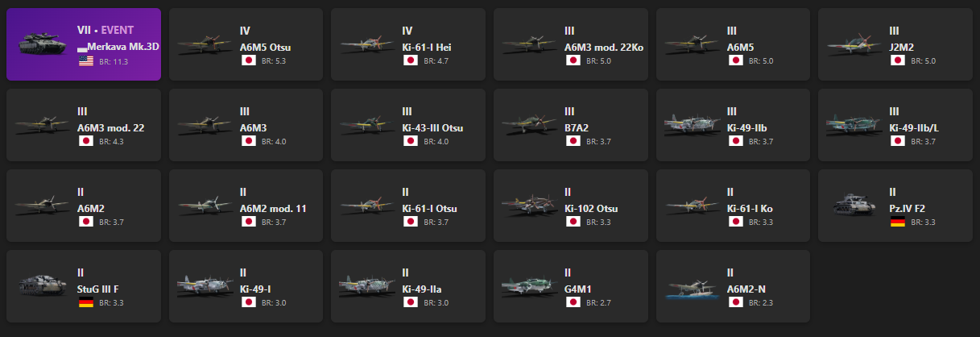This screenshot has width=980, height=337.
Task: Click the Japanese flag under A6M5
Action: pyautogui.click(x=734, y=60)
